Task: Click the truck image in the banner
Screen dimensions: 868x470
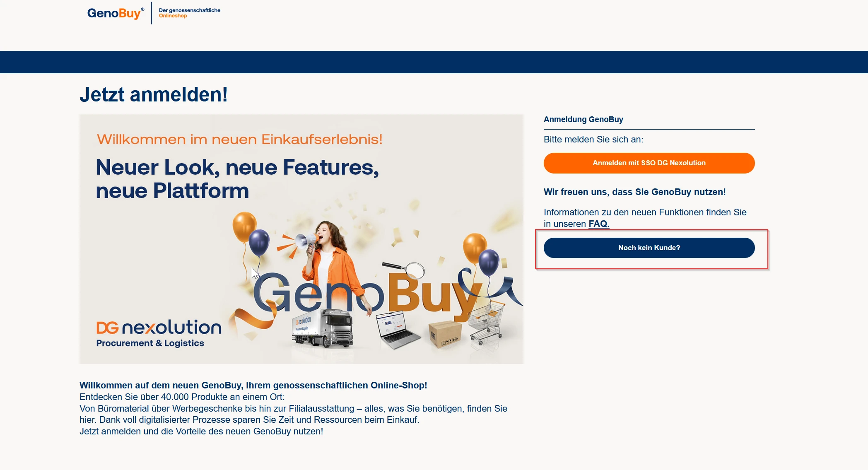Action: point(323,330)
